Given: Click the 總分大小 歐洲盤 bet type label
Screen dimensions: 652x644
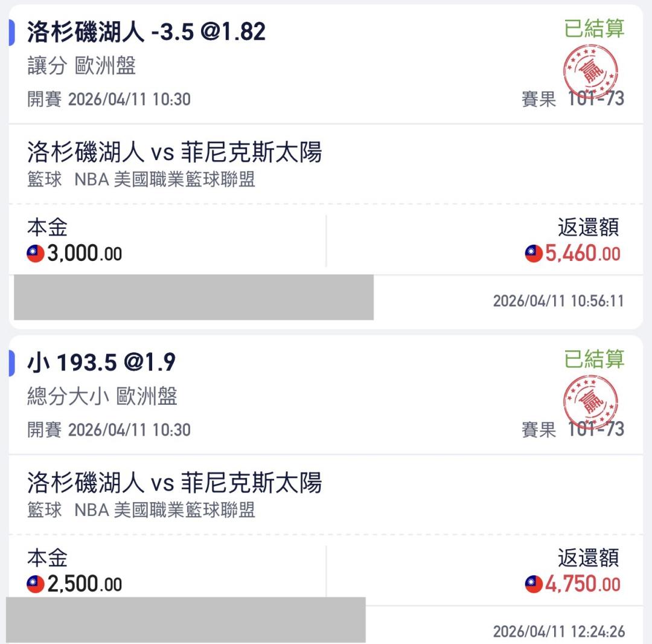Looking at the screenshot, I should [x=102, y=396].
